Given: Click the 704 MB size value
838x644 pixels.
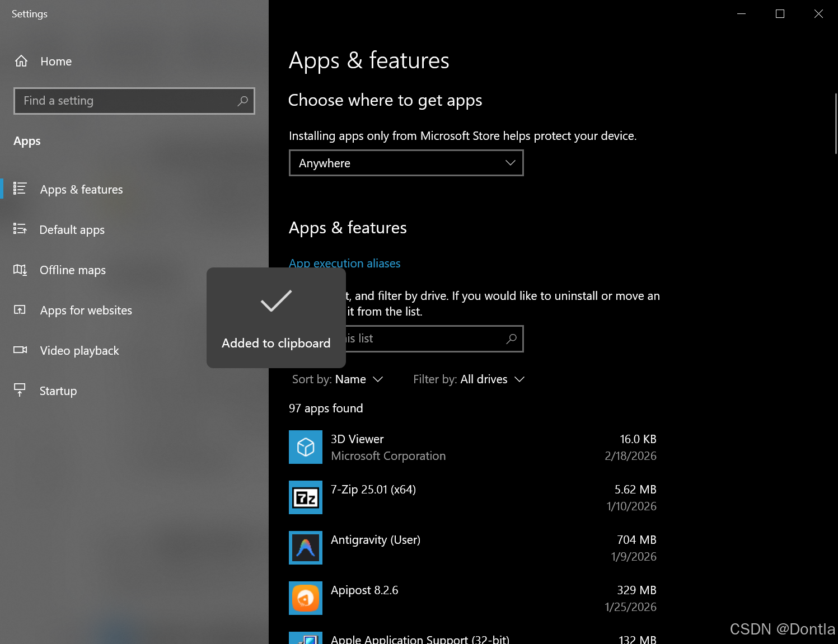Looking at the screenshot, I should (x=636, y=540).
